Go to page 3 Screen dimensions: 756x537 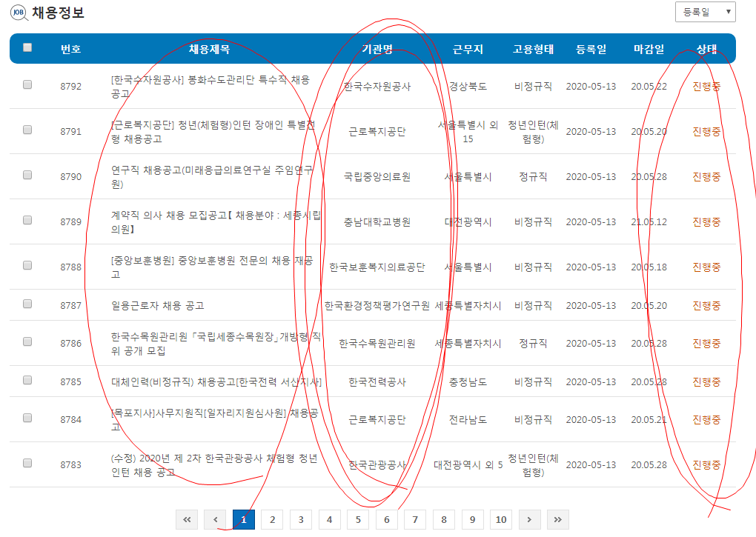[301, 520]
